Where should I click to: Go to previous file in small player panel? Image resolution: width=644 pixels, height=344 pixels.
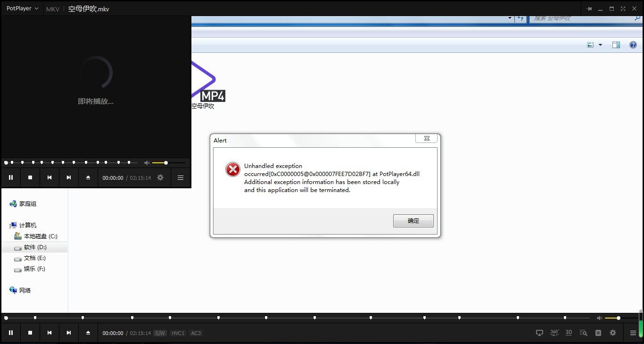[50, 177]
